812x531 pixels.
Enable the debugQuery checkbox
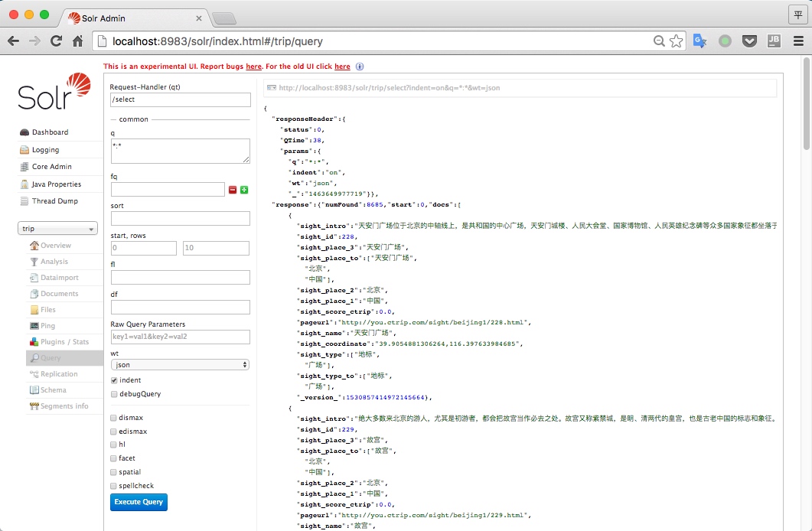click(x=114, y=394)
